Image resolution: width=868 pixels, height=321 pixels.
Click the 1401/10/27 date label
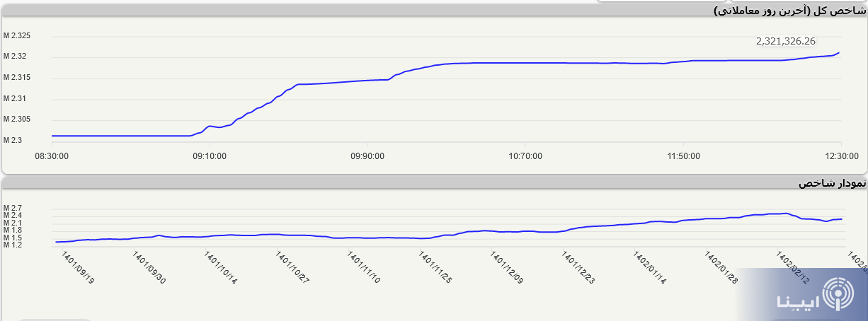pyautogui.click(x=292, y=267)
